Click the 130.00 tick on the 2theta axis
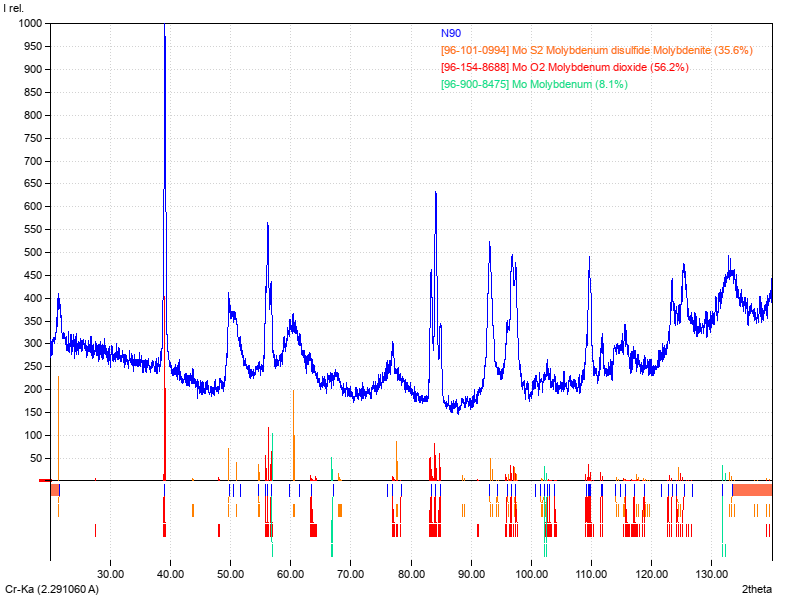Screen dimensions: 800x600 tap(711, 575)
